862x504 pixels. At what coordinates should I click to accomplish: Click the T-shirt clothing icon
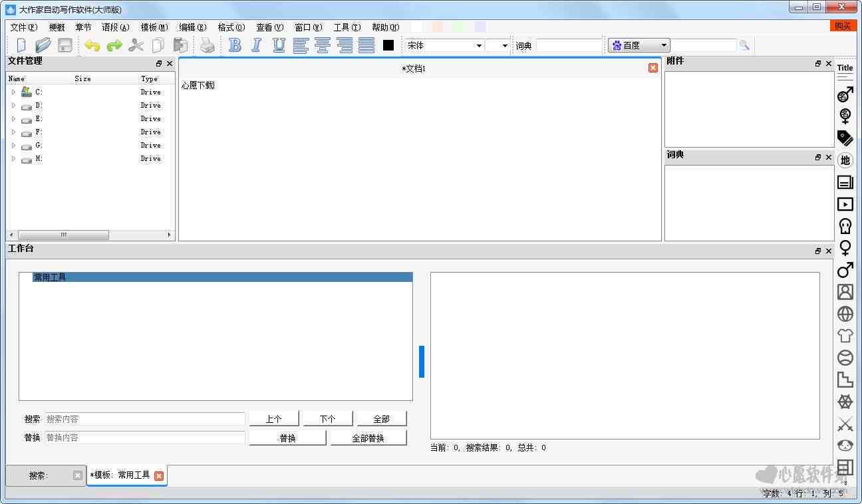845,336
